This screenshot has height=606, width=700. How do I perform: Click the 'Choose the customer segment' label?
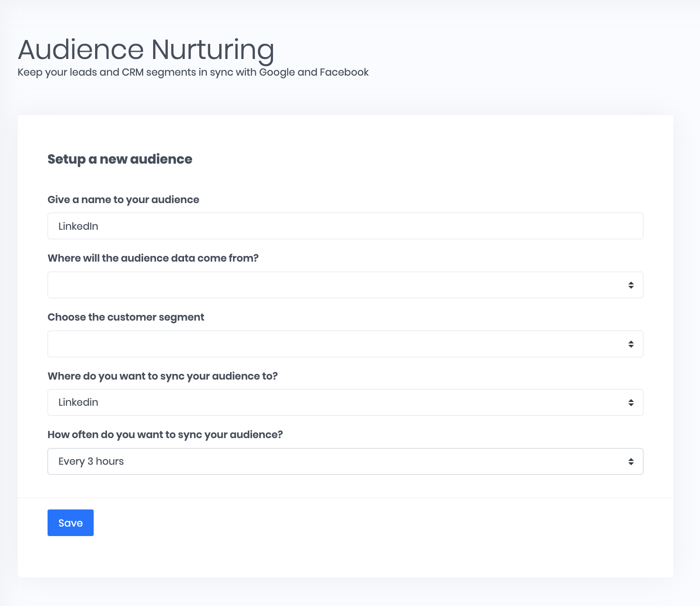(x=126, y=317)
